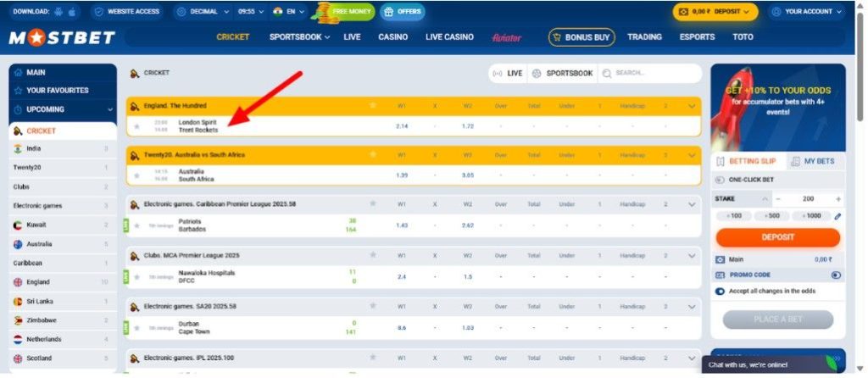Collapse the England The Hundred league
This screenshot has height=378, width=868.
tap(692, 106)
